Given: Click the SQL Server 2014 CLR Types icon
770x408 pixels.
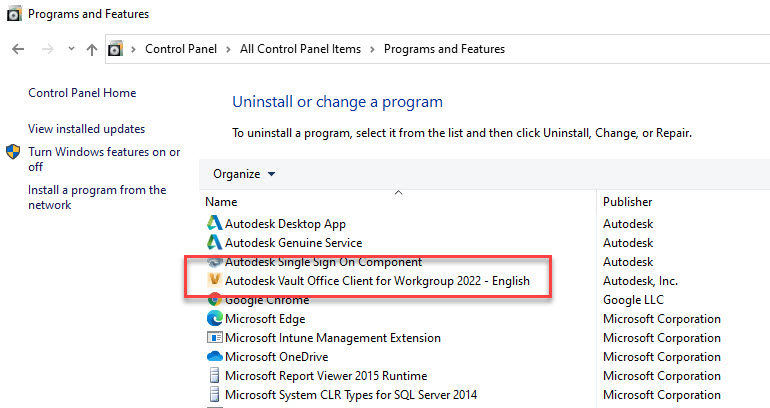Looking at the screenshot, I should (215, 395).
